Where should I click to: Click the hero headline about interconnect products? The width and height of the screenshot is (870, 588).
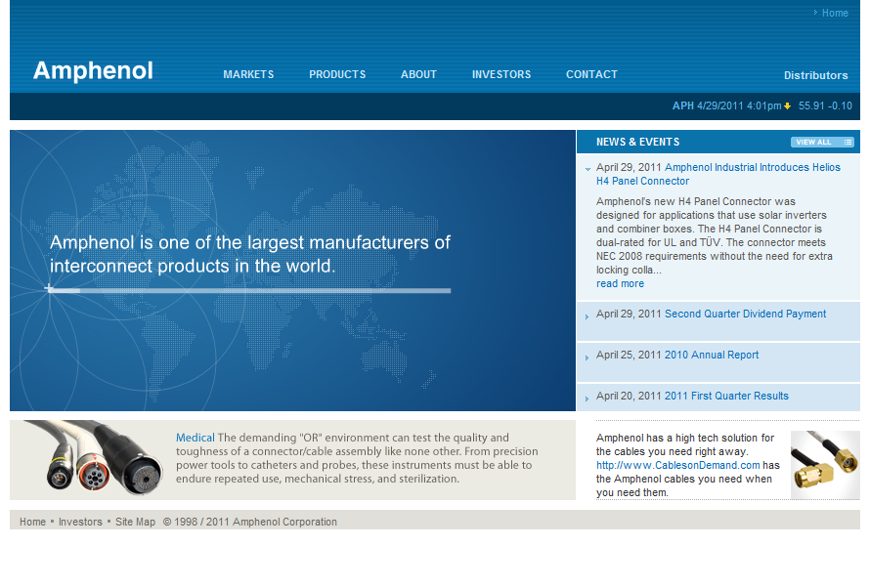pyautogui.click(x=249, y=254)
